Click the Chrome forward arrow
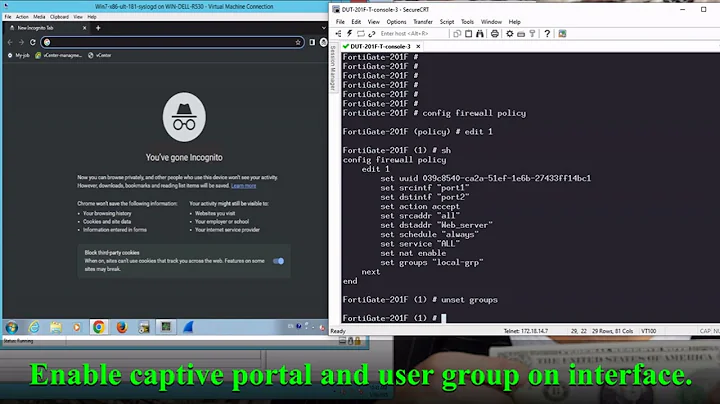Image resolution: width=720 pixels, height=404 pixels. 21,42
